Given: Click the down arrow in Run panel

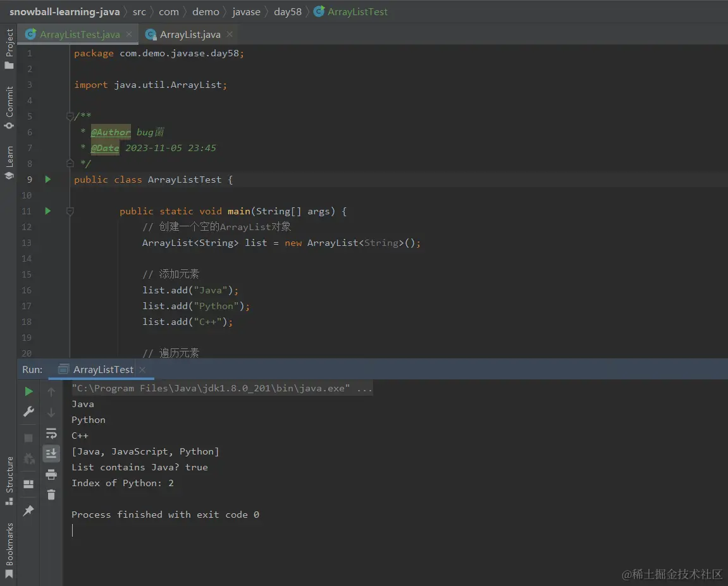Looking at the screenshot, I should pos(51,412).
